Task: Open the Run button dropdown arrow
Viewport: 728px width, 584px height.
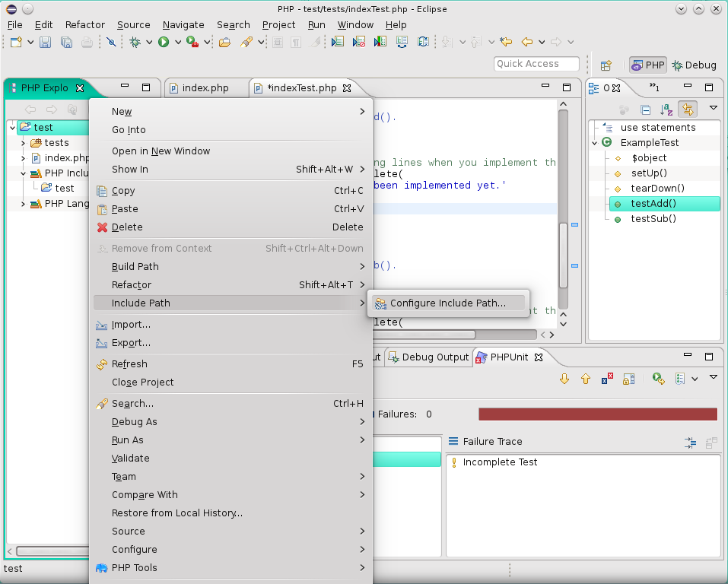Action: (177, 43)
